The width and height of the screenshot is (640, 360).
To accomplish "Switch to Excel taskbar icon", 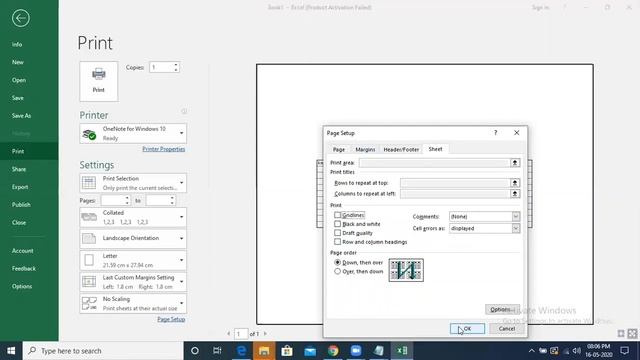I will pos(402,351).
